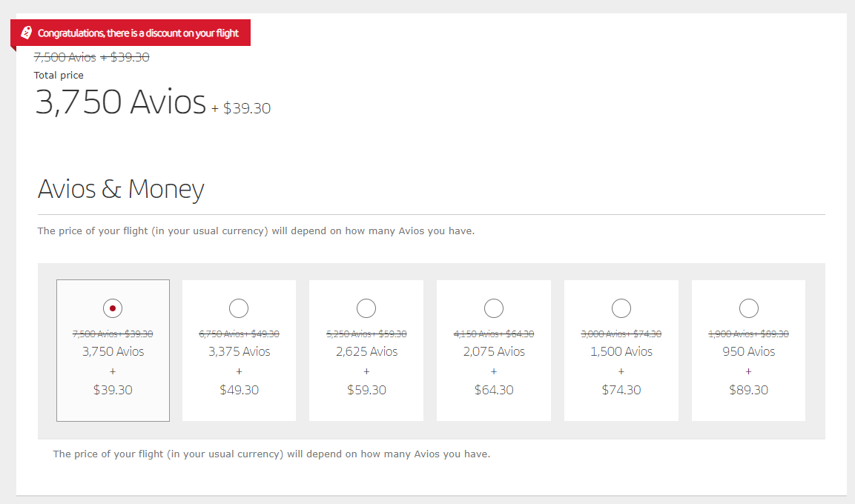
Task: Select the 2,075 Avios radio option
Action: (x=494, y=308)
